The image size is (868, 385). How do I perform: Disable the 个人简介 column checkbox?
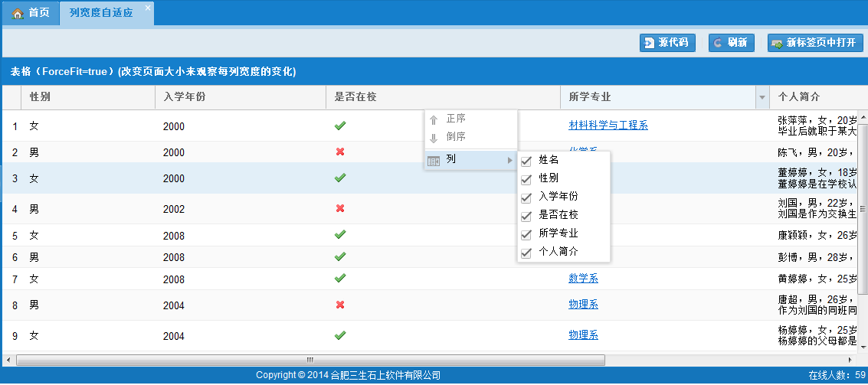point(526,253)
